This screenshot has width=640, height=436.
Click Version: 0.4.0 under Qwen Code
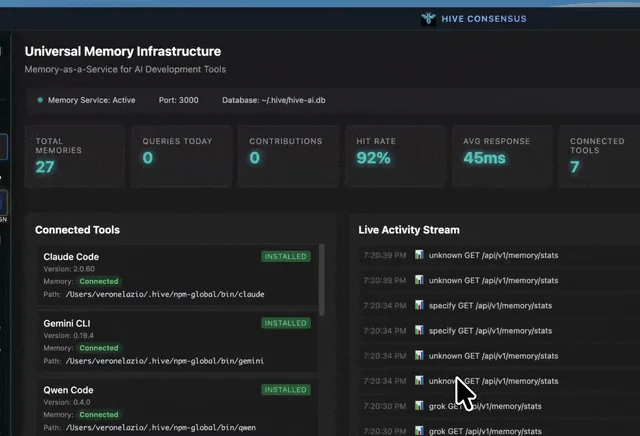pos(67,402)
